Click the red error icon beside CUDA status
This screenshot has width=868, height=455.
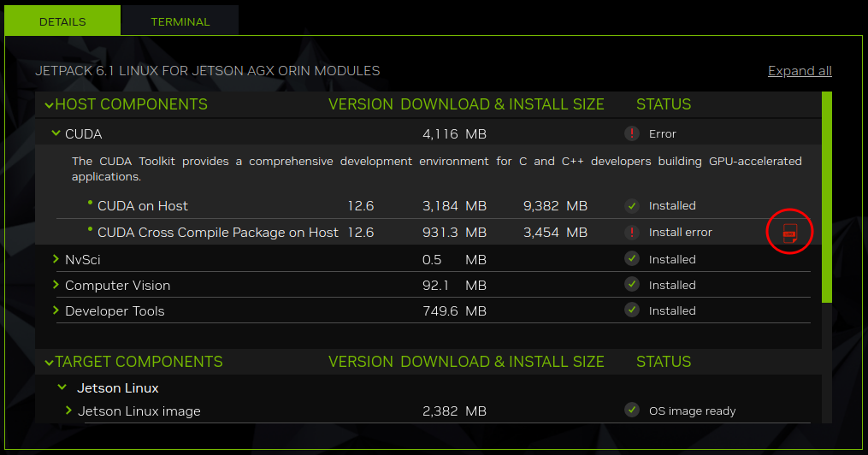631,133
